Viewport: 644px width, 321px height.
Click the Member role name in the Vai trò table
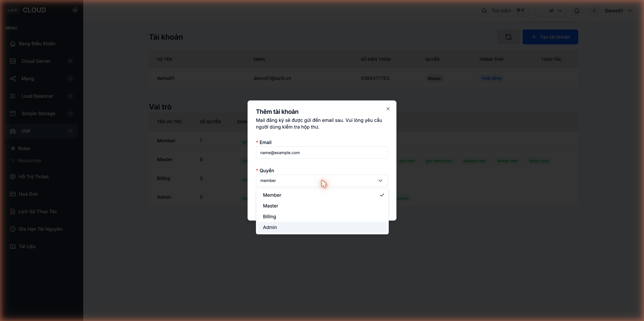tap(166, 141)
